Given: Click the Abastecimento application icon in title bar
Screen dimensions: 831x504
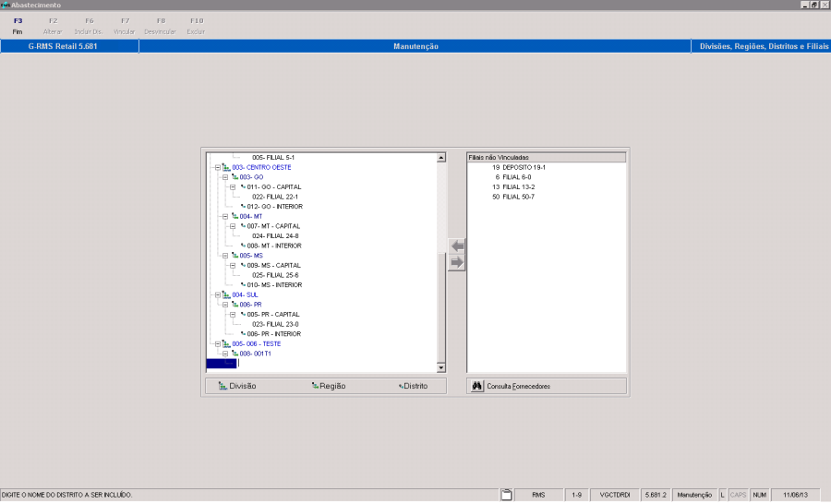Looking at the screenshot, I should pos(6,5).
